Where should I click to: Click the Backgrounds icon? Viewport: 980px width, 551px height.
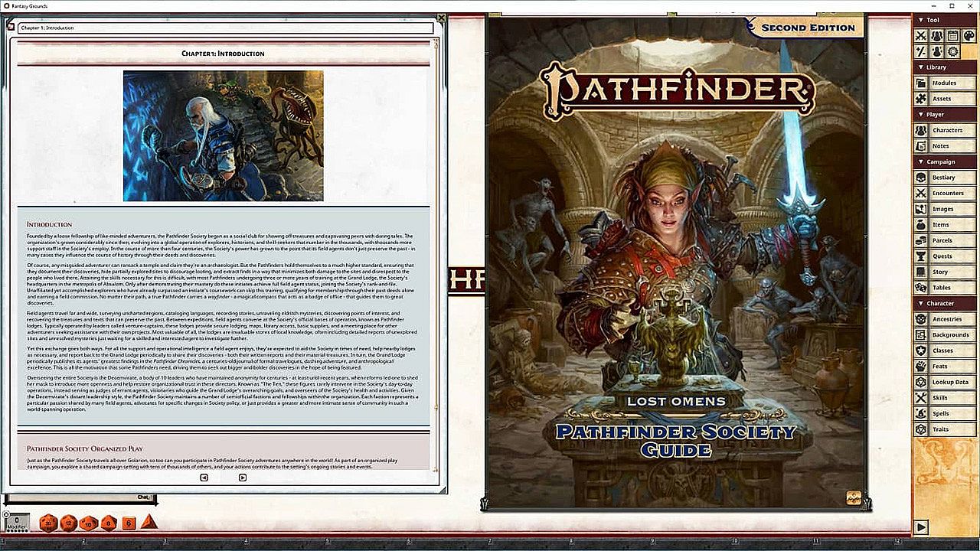(922, 335)
